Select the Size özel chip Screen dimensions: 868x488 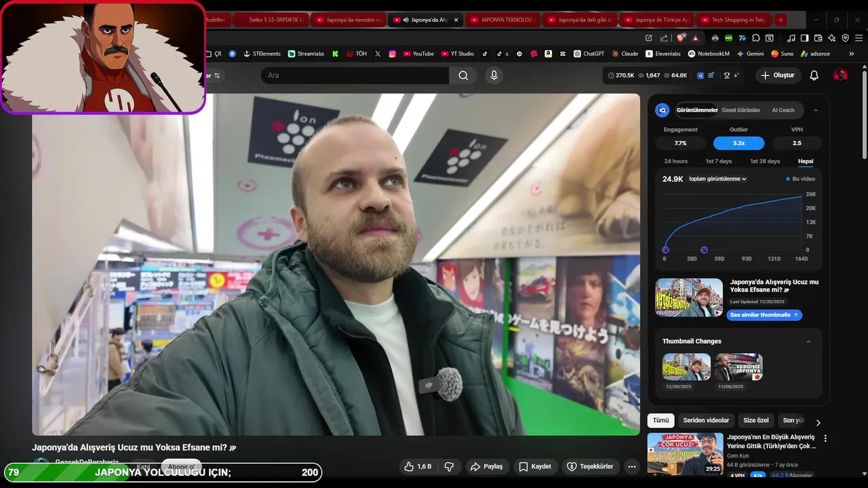pyautogui.click(x=755, y=420)
